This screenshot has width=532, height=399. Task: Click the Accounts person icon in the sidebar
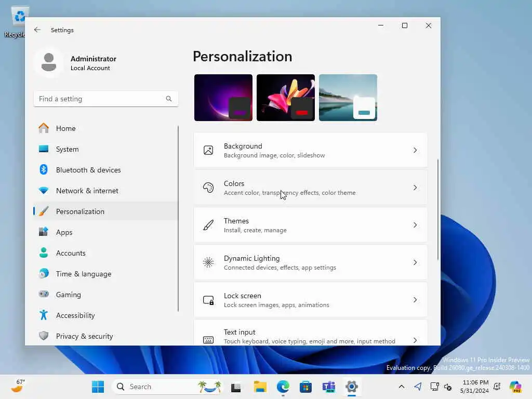coord(44,253)
